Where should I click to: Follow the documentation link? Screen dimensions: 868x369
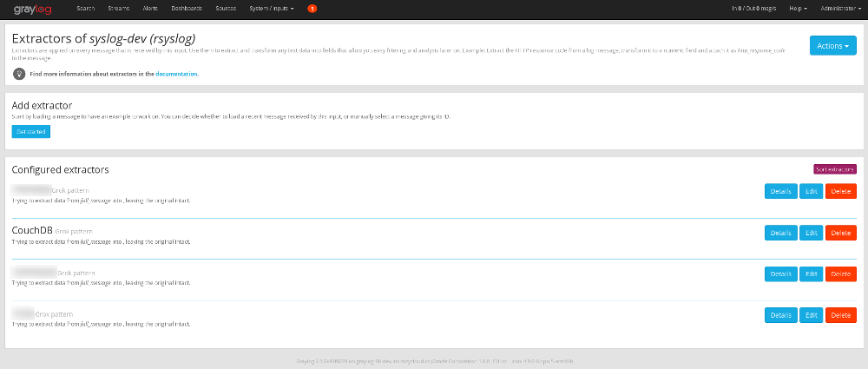(x=177, y=74)
